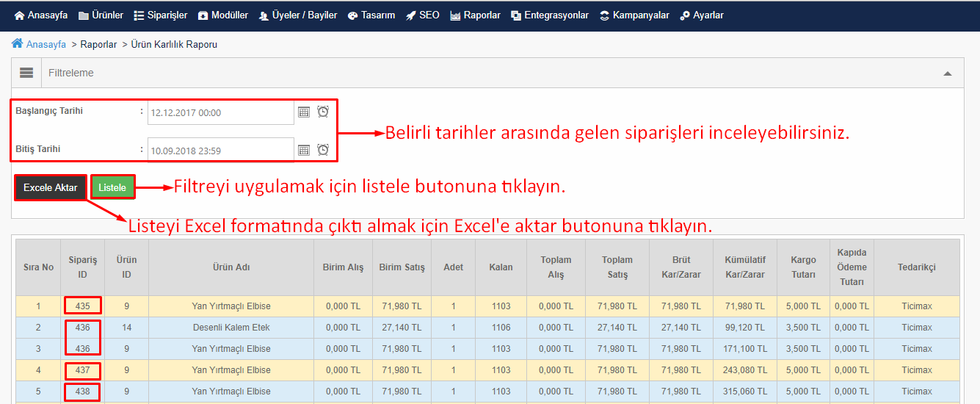Click the Ürün Karlılık Raporu breadcrumb
980x404 pixels.
(174, 44)
